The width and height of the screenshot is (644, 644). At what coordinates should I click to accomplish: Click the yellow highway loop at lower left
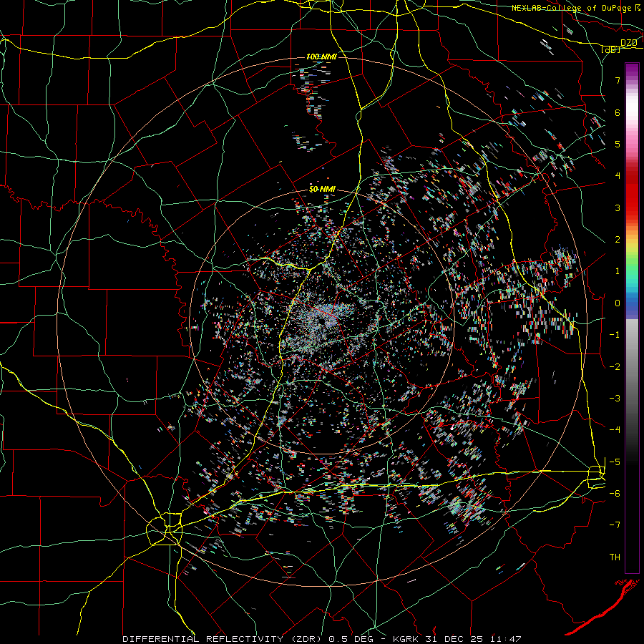coord(165,530)
